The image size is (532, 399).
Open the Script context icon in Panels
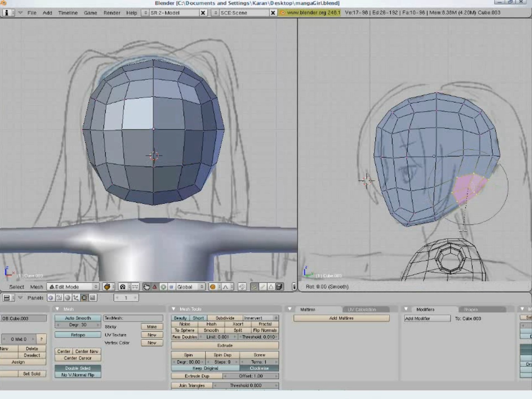click(x=59, y=297)
